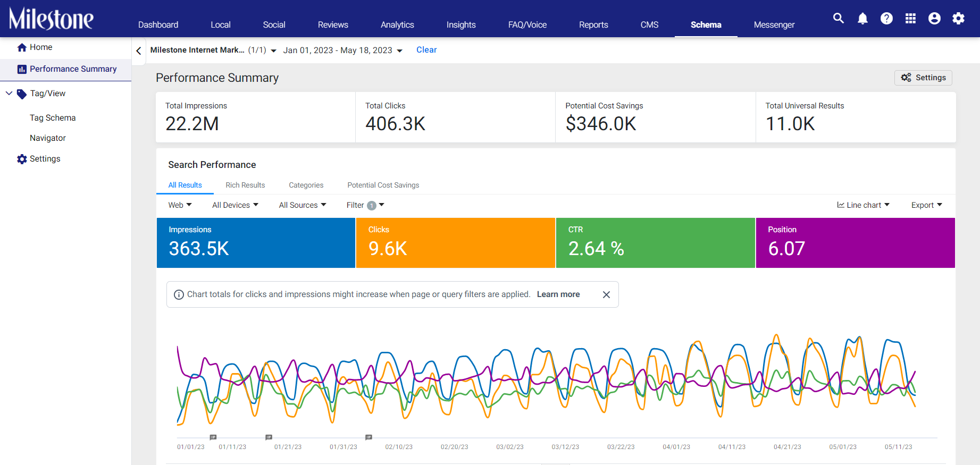Switch to the Categories tab

click(306, 185)
